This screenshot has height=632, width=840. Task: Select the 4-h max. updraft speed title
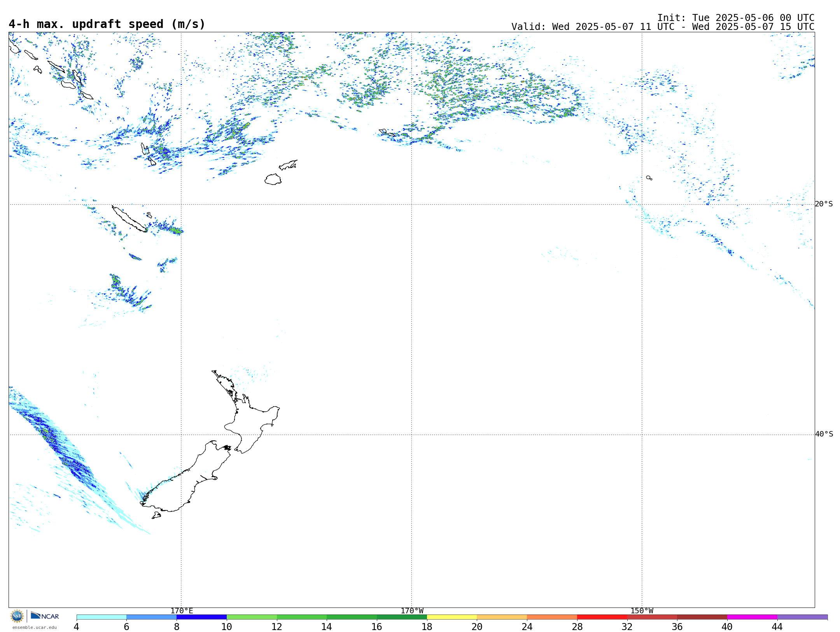(107, 24)
